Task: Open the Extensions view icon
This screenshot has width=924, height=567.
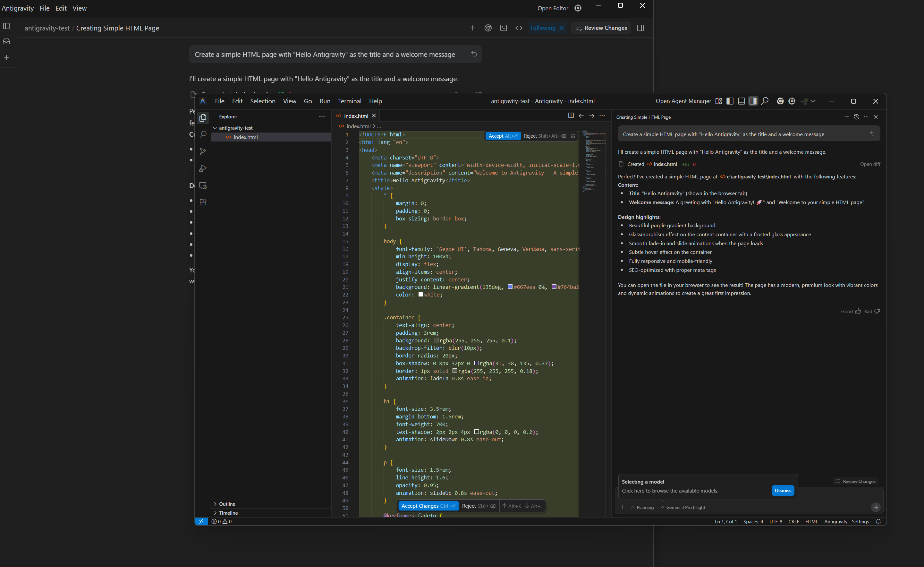Action: point(203,202)
